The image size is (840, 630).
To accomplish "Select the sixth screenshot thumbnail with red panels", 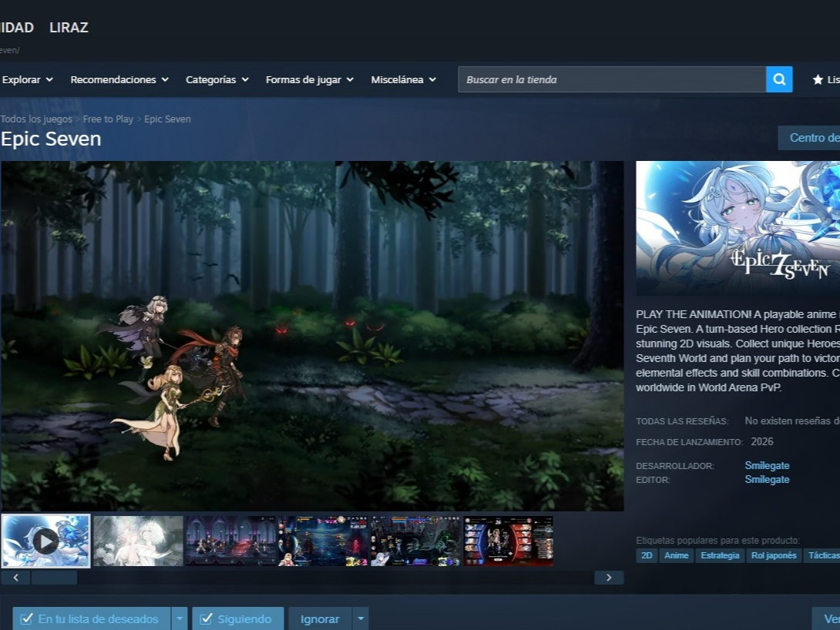I will [509, 541].
